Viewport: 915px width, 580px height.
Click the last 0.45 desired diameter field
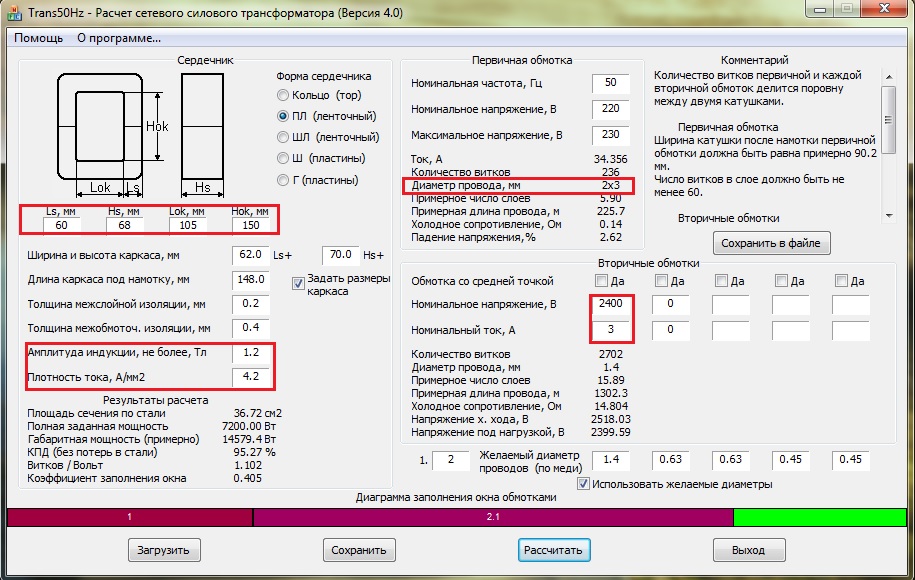850,460
